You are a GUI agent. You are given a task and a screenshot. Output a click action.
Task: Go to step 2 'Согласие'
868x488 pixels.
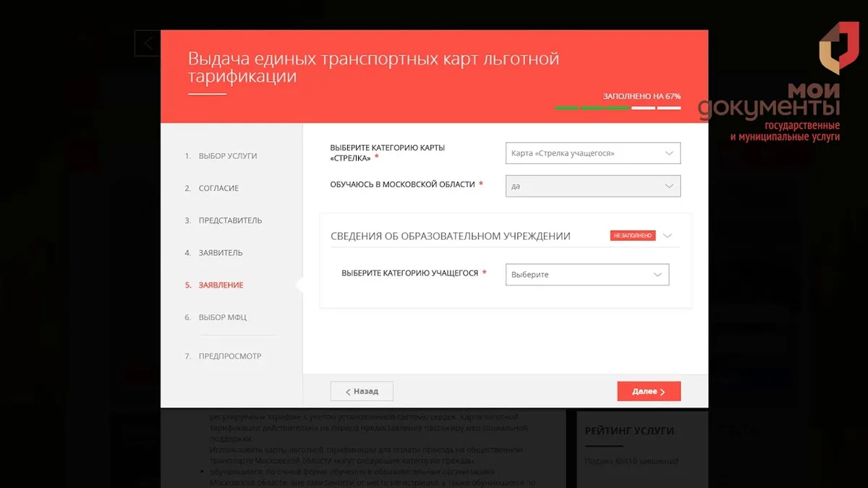pos(212,188)
